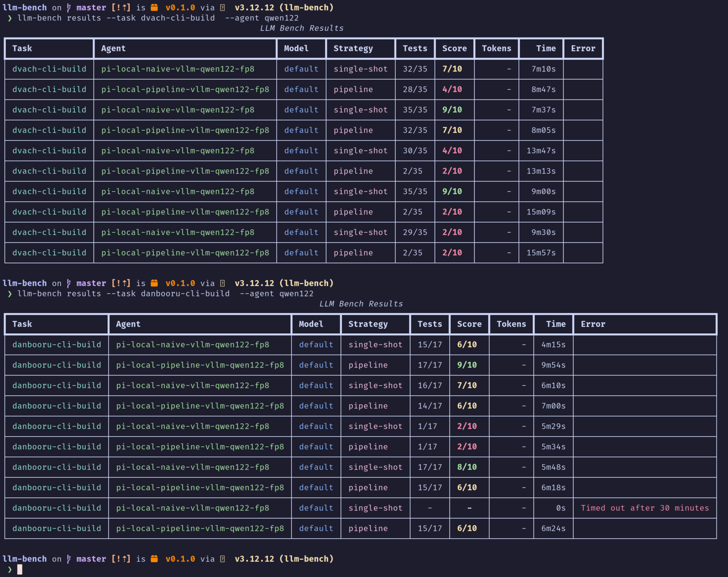Screen dimensions: 728x577
Task: Click the '6m24s' time cell
Action: [554, 528]
